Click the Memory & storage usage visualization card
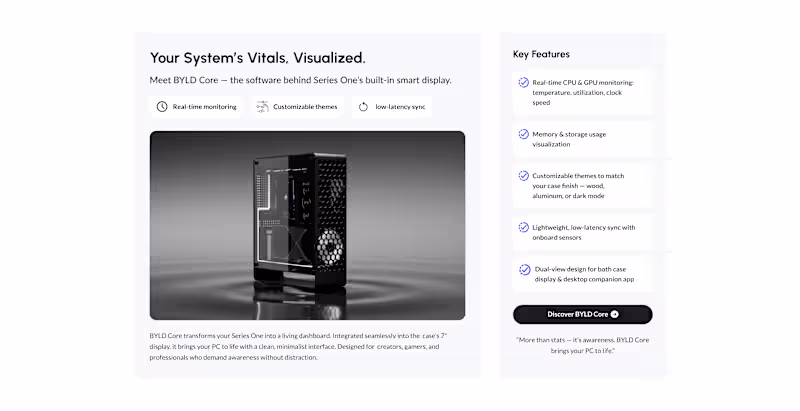Screen dimensions: 800x411 pos(583,139)
